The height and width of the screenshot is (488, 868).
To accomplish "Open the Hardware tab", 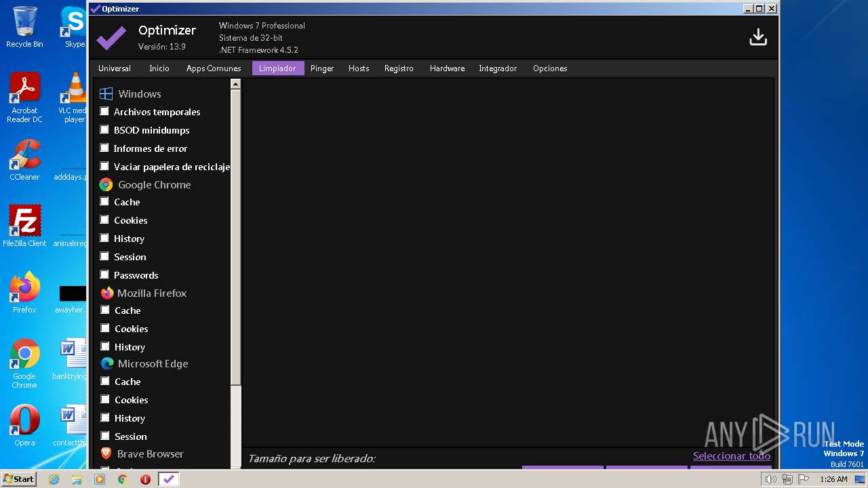I will click(447, 68).
